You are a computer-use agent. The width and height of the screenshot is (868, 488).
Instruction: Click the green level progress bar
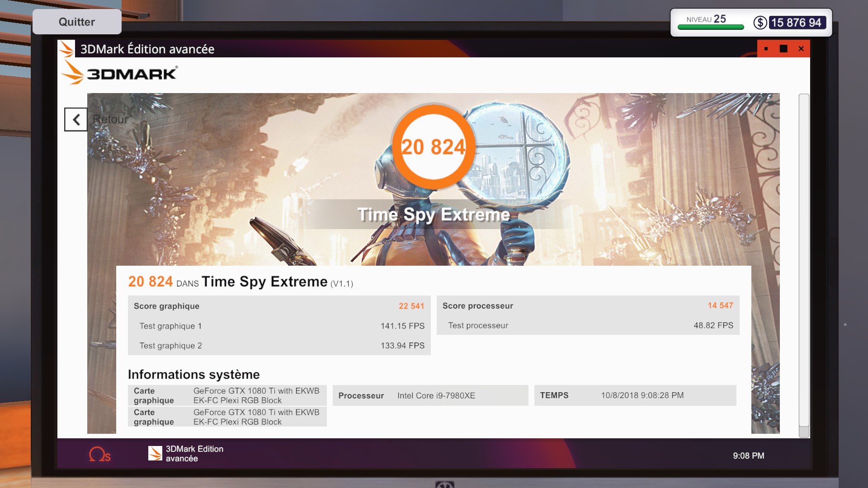711,28
